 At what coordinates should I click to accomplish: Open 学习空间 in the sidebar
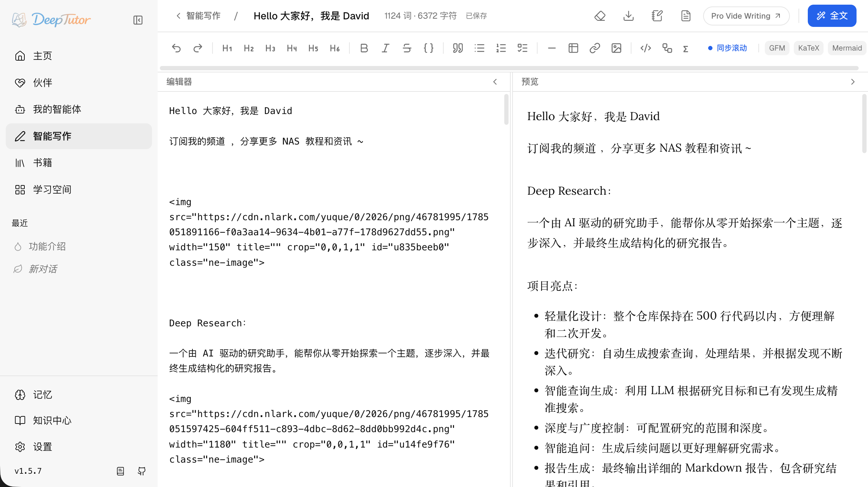click(x=79, y=190)
